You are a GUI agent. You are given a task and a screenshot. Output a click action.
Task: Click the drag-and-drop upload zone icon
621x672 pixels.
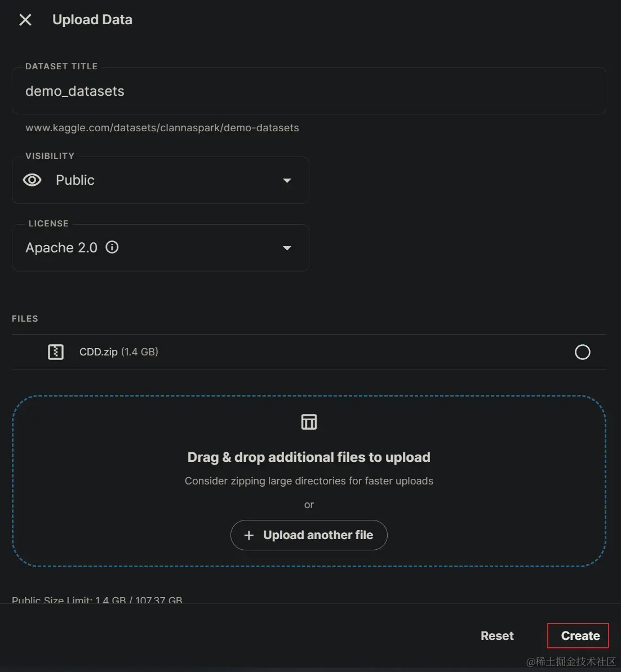[309, 421]
